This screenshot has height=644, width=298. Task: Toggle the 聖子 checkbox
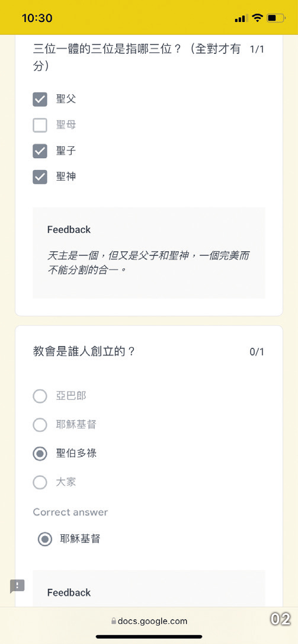pos(40,151)
